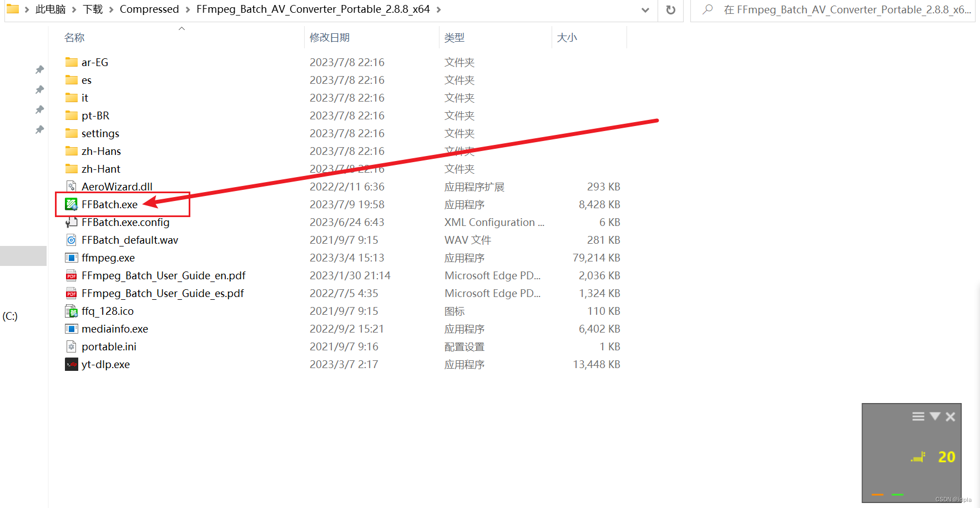Navigate to 下载 in breadcrumb

tap(93, 9)
